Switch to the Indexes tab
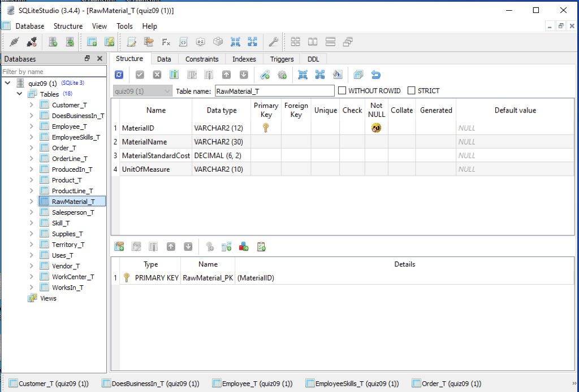Screen dimensions: 579x392 pos(244,59)
